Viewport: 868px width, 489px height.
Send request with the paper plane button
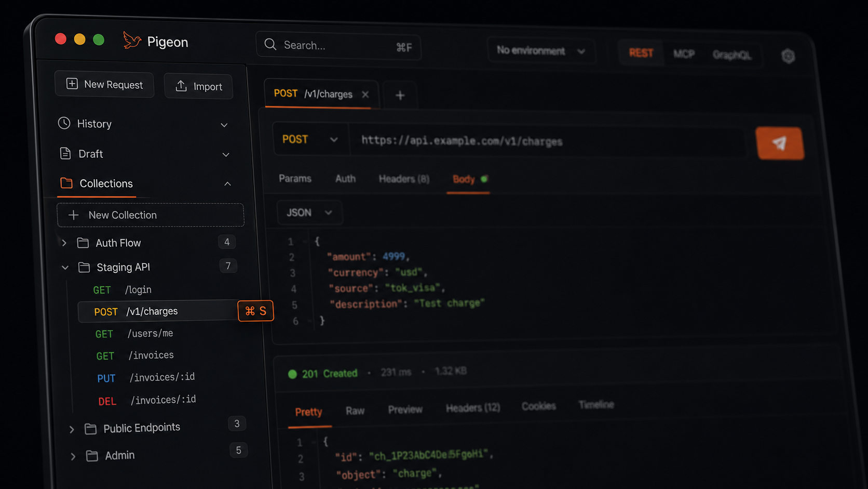pos(780,143)
